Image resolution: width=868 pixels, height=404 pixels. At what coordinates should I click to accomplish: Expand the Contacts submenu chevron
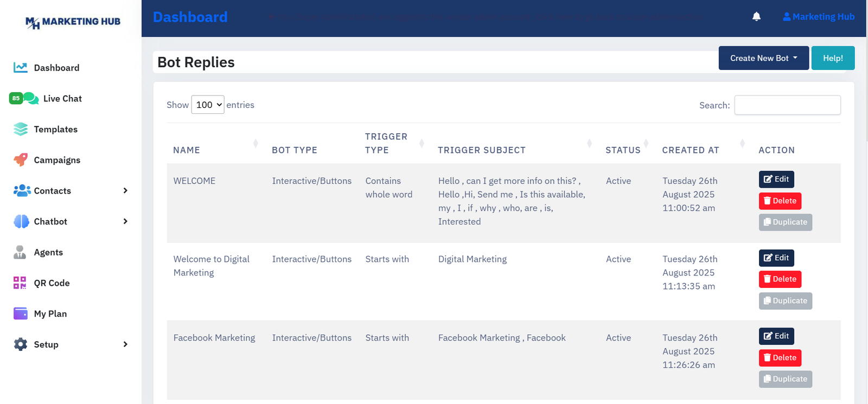[125, 191]
